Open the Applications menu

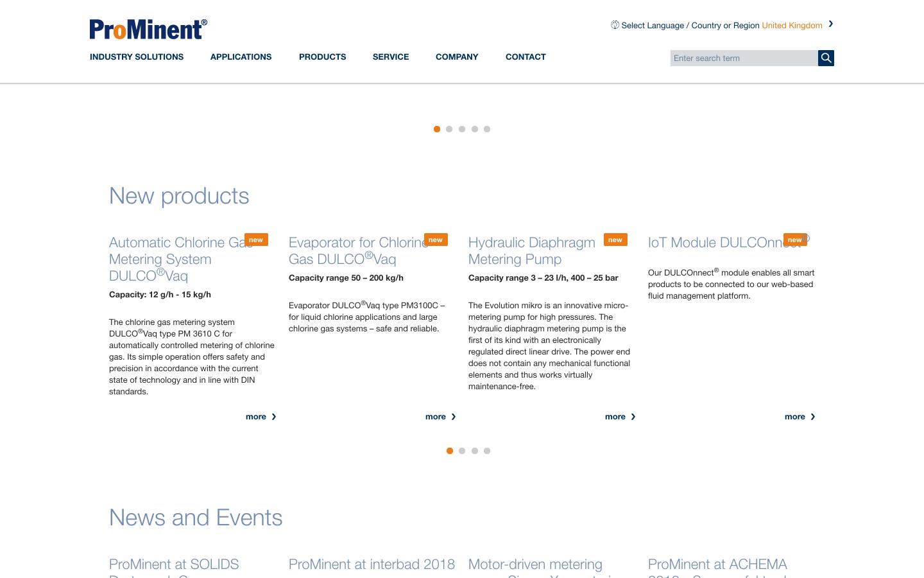click(x=241, y=57)
